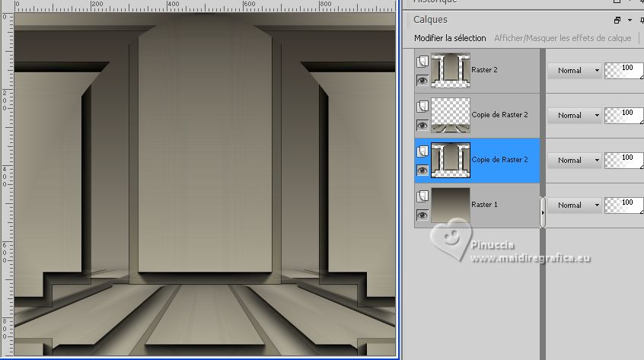
Task: Open the Normal blend dropdown of the unselected Copie de Raster 2
Action: click(574, 116)
